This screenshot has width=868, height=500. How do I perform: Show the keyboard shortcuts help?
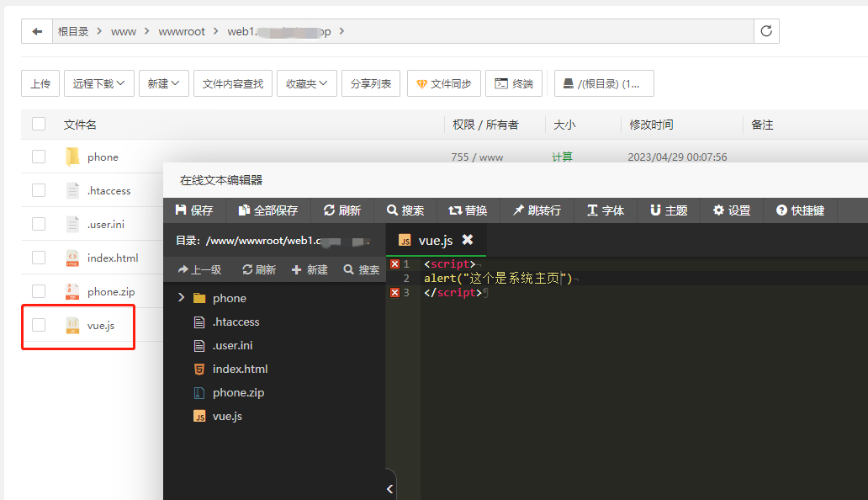(x=800, y=210)
